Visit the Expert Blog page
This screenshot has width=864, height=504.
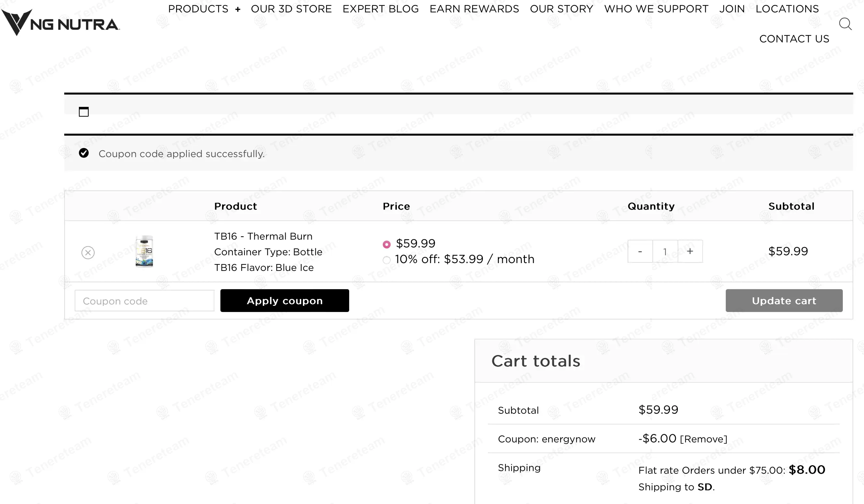[x=380, y=9]
